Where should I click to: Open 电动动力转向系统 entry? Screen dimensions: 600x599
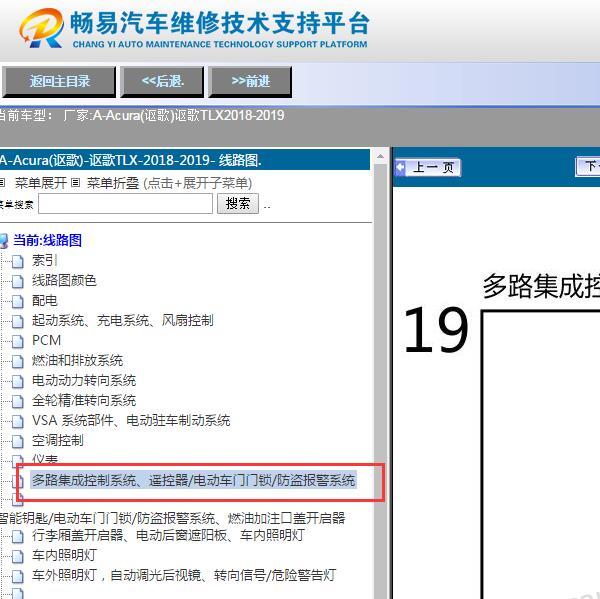coord(84,380)
